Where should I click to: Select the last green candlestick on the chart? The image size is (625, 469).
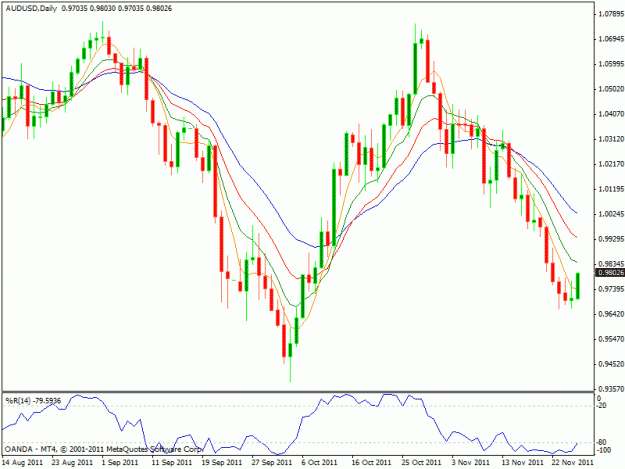[578, 286]
